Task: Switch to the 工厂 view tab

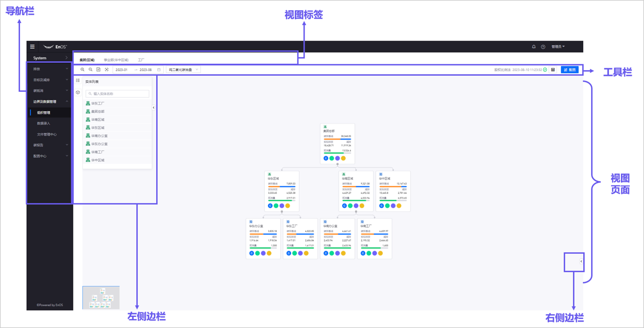Action: pos(141,60)
